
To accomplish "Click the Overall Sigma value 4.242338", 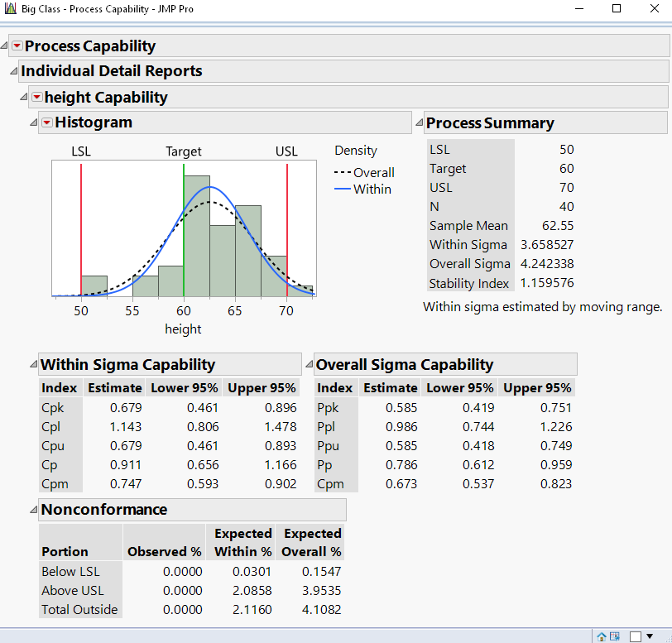I will pyautogui.click(x=547, y=264).
